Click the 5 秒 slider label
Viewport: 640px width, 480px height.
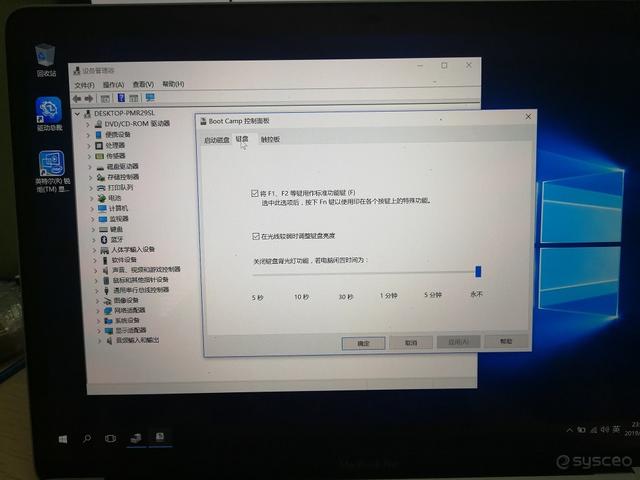(x=258, y=298)
